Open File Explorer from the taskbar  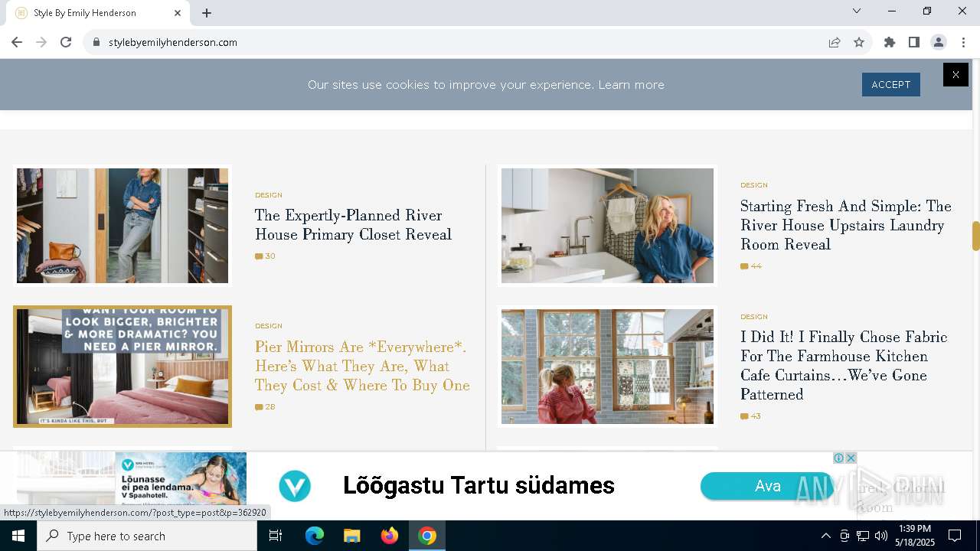point(351,536)
